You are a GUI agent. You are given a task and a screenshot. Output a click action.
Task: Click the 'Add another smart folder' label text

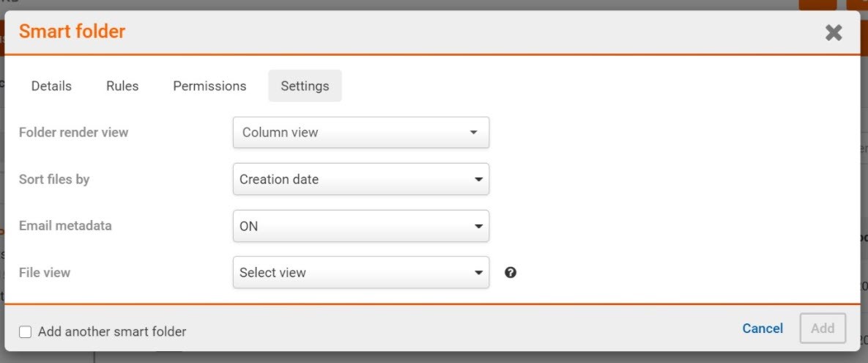(x=112, y=331)
